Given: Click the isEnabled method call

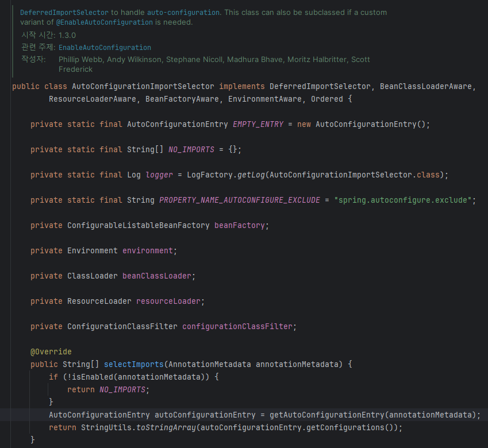Looking at the screenshot, I should (x=92, y=377).
